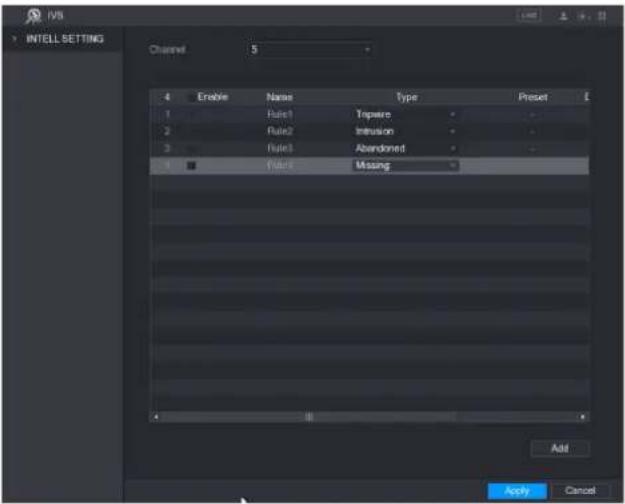The height and width of the screenshot is (504, 625).
Task: Expand the arrow beside INTELL SETTING
Action: click(x=14, y=39)
